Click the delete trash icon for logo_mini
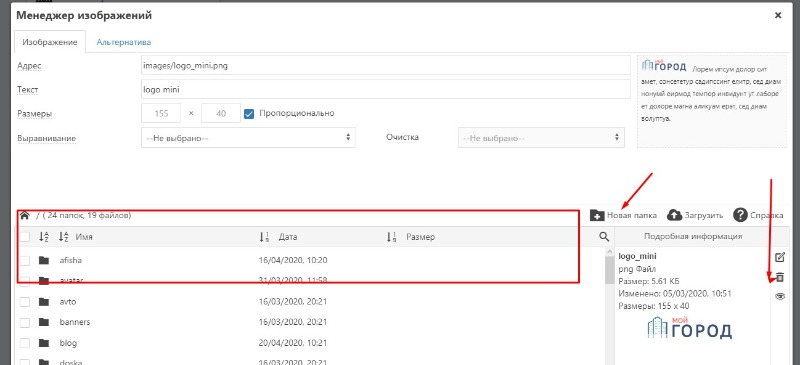The width and height of the screenshot is (800, 365). pyautogui.click(x=780, y=277)
